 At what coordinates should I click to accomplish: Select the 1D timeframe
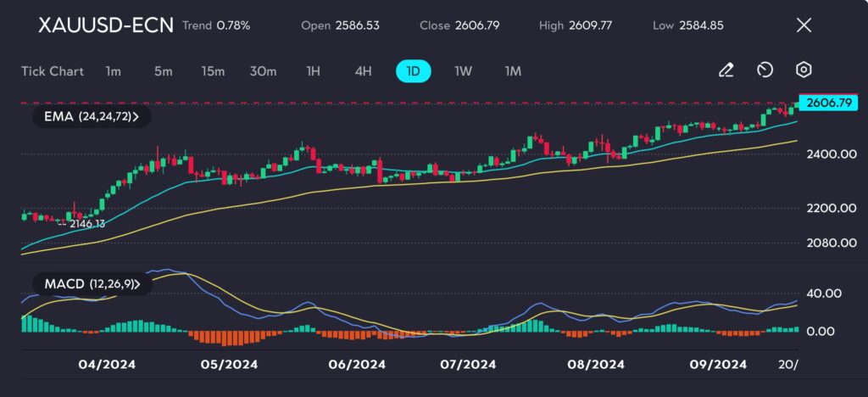pos(414,71)
